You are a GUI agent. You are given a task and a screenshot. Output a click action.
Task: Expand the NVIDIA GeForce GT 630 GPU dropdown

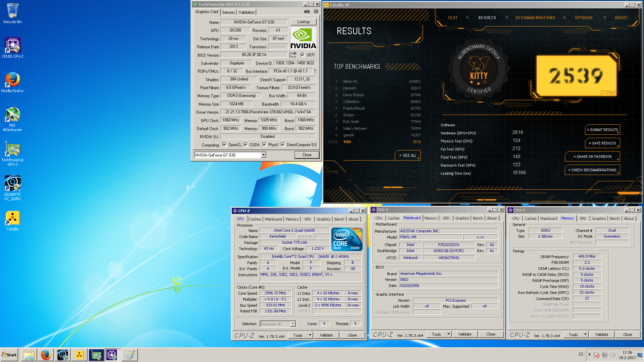[x=263, y=155]
